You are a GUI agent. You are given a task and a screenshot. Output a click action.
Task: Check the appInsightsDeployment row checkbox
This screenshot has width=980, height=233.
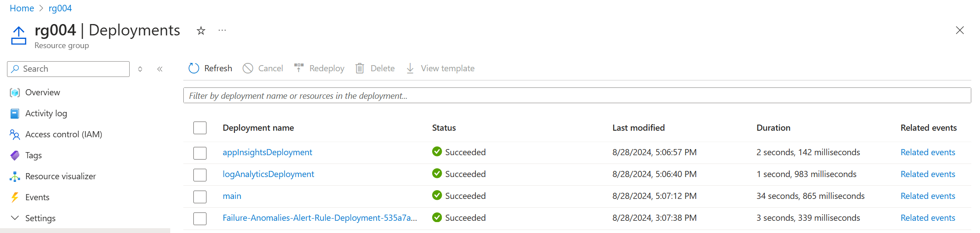click(200, 153)
